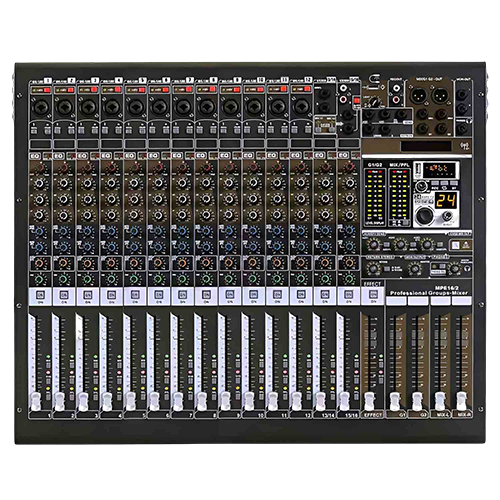Click the orange knob on channel 6
The width and height of the screenshot is (500, 500).
click(158, 263)
